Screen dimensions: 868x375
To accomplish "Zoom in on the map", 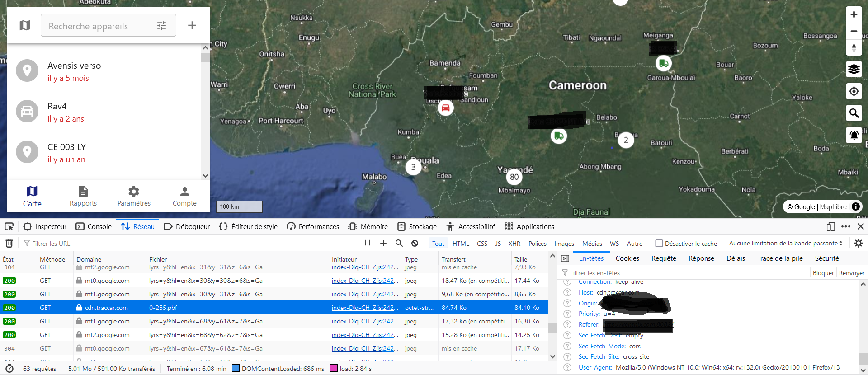I will [x=854, y=15].
